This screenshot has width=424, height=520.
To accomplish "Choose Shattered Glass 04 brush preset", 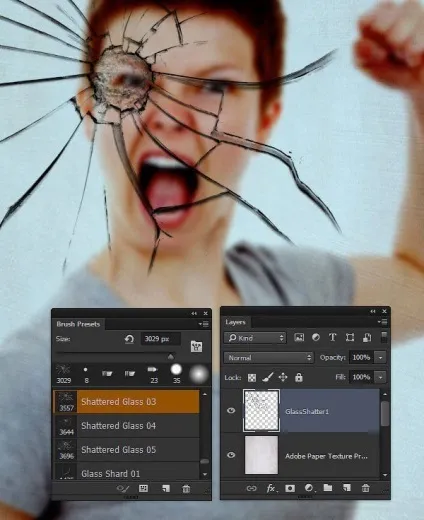I will [126, 426].
